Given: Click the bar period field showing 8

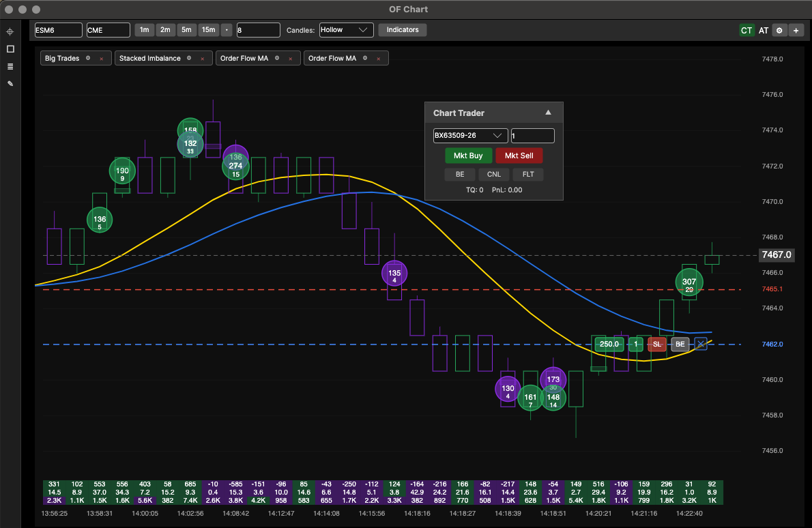Looking at the screenshot, I should [259, 30].
